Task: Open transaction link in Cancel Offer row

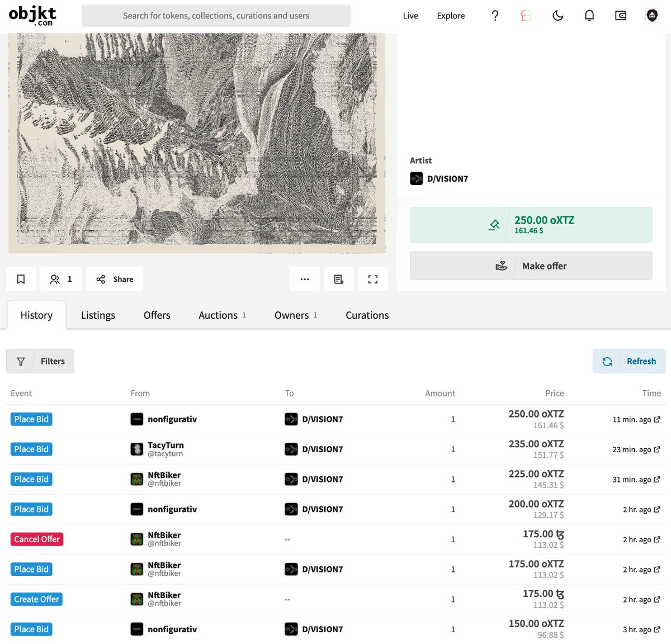Action: click(x=657, y=539)
